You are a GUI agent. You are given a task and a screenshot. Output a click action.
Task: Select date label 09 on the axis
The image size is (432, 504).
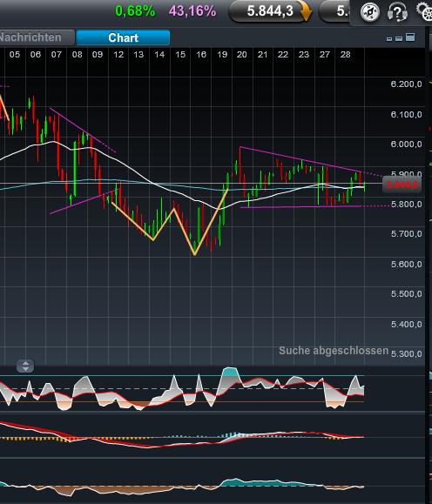coord(98,54)
